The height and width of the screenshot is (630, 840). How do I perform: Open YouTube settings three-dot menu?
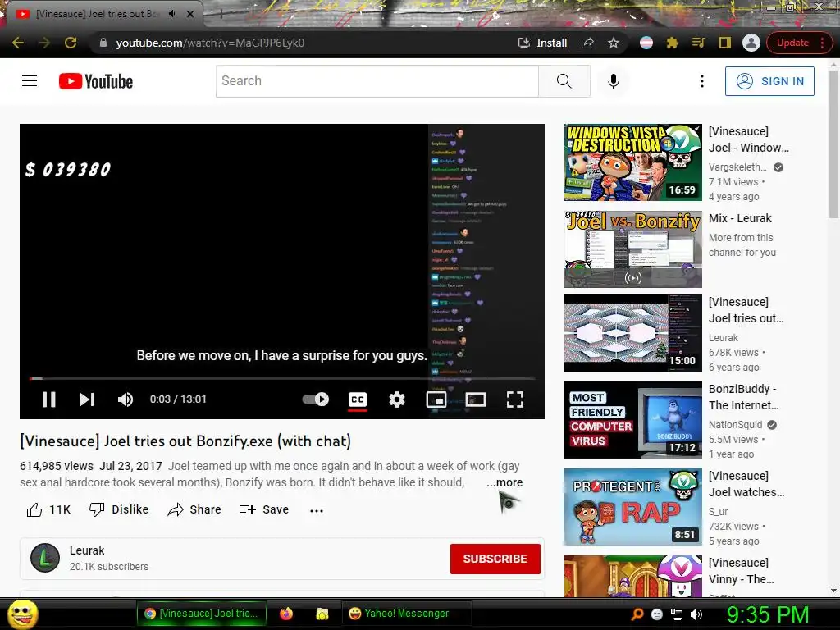click(x=702, y=81)
